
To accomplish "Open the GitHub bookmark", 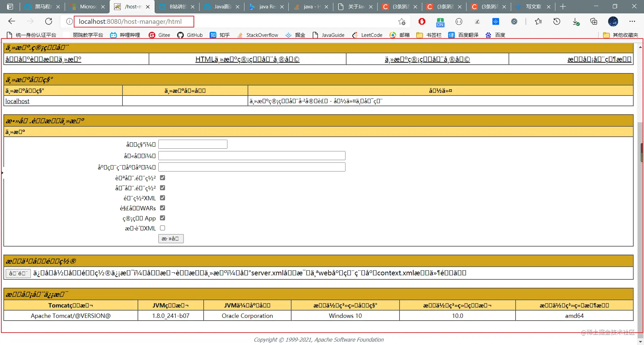I will coord(190,35).
